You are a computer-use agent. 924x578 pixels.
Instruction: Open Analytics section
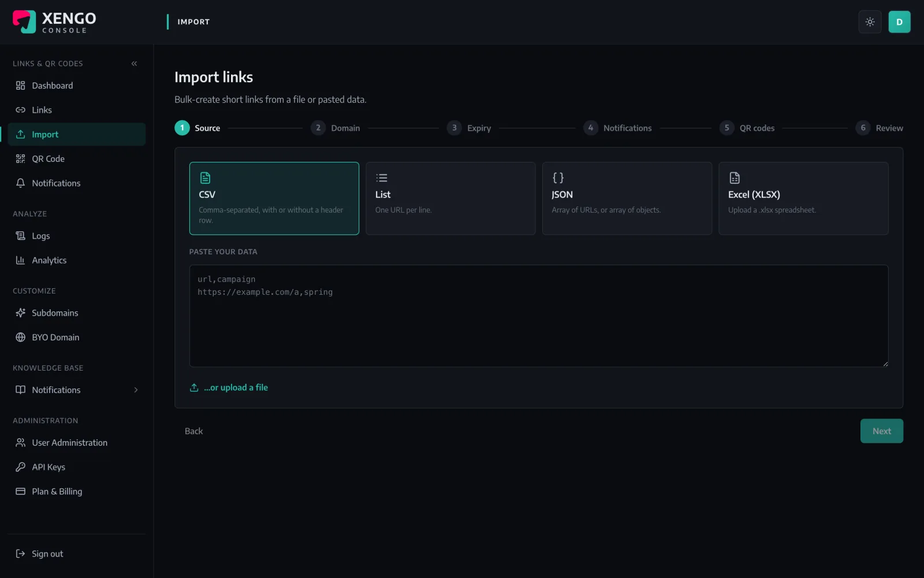click(x=77, y=260)
